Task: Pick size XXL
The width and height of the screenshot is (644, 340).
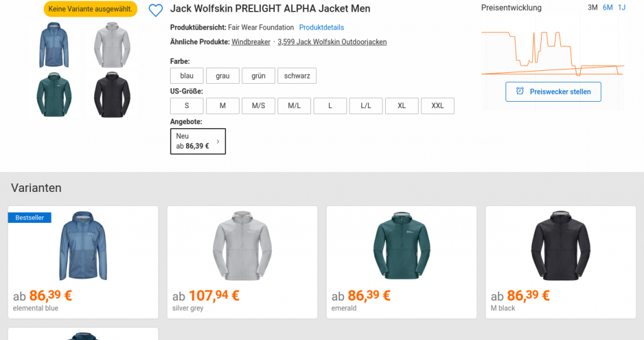Action: pos(437,106)
